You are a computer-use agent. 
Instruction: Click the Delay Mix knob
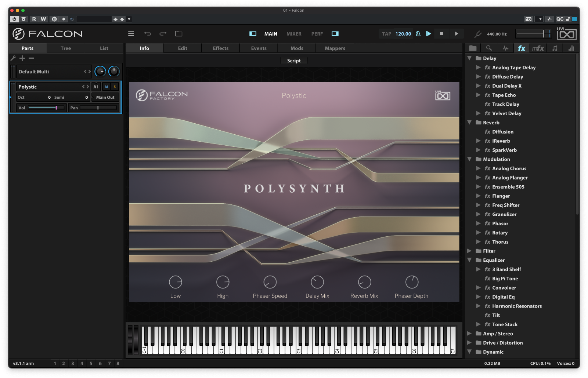(317, 282)
